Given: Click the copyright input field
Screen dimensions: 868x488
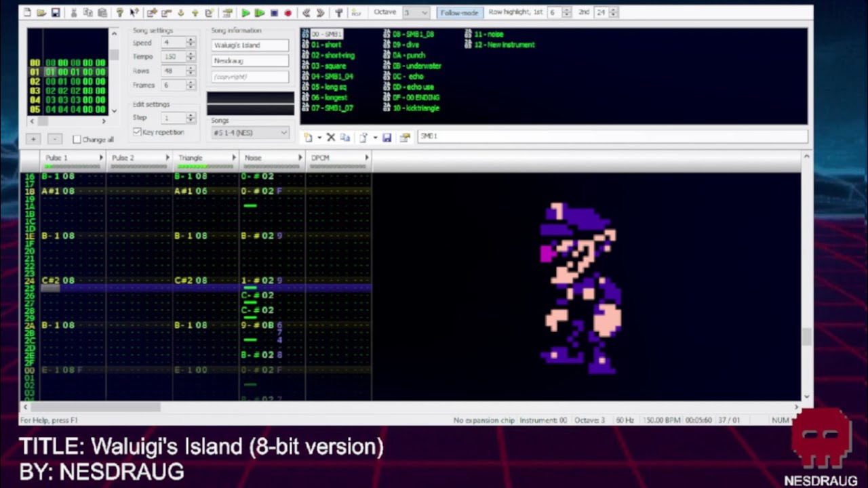Looking at the screenshot, I should [250, 77].
